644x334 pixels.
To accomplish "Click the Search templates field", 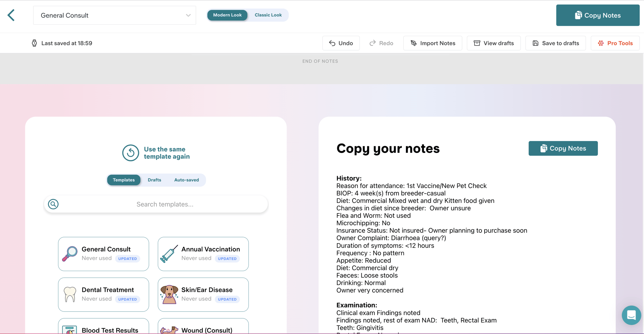I will tap(164, 204).
